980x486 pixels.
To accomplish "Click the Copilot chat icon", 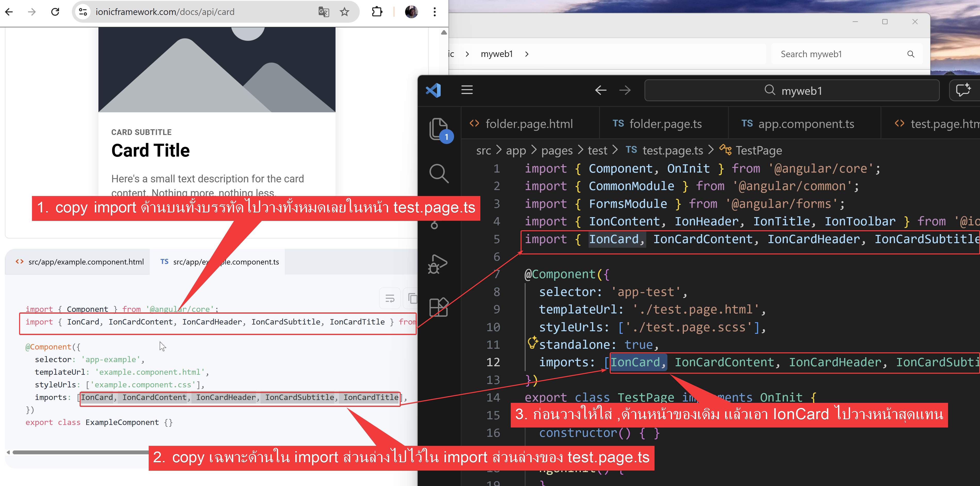I will coord(963,90).
